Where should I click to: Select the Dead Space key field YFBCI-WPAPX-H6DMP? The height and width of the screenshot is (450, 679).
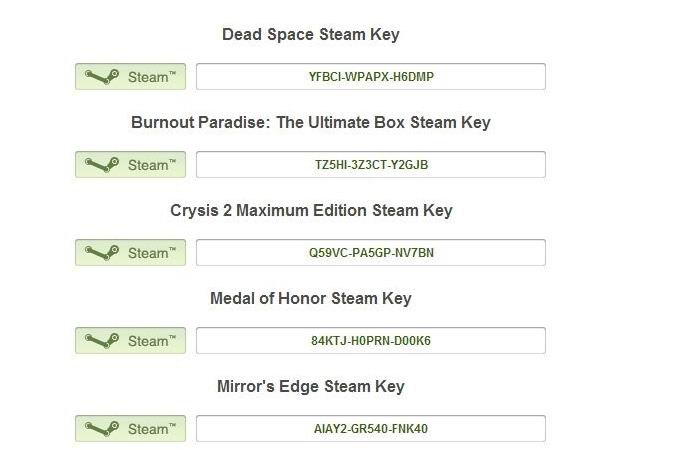[x=370, y=77]
